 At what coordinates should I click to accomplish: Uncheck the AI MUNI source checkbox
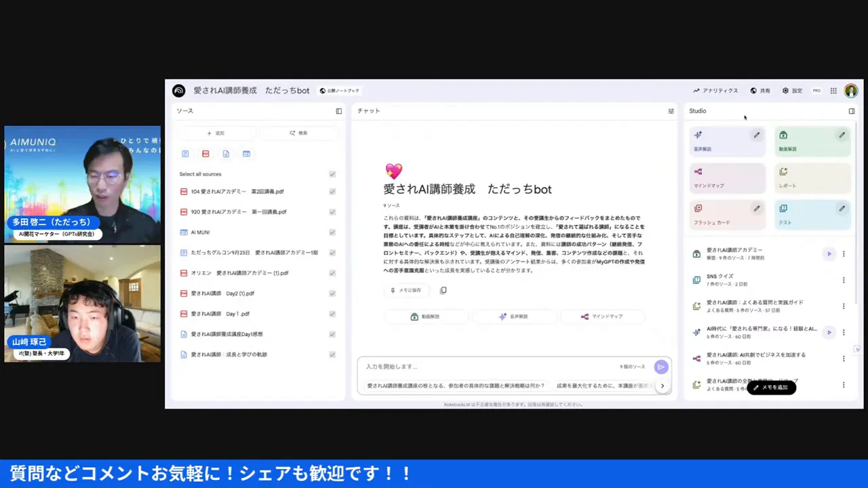[332, 232]
